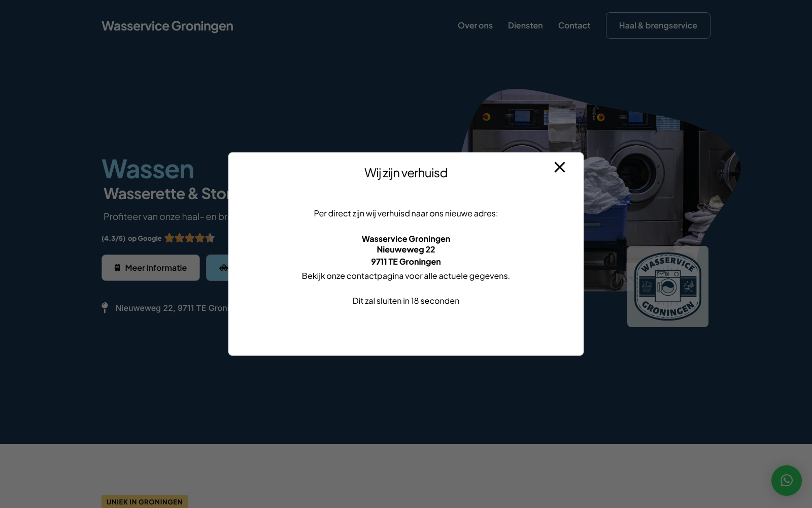Click the Nieuweweg 22 address text in hero

[x=172, y=308]
